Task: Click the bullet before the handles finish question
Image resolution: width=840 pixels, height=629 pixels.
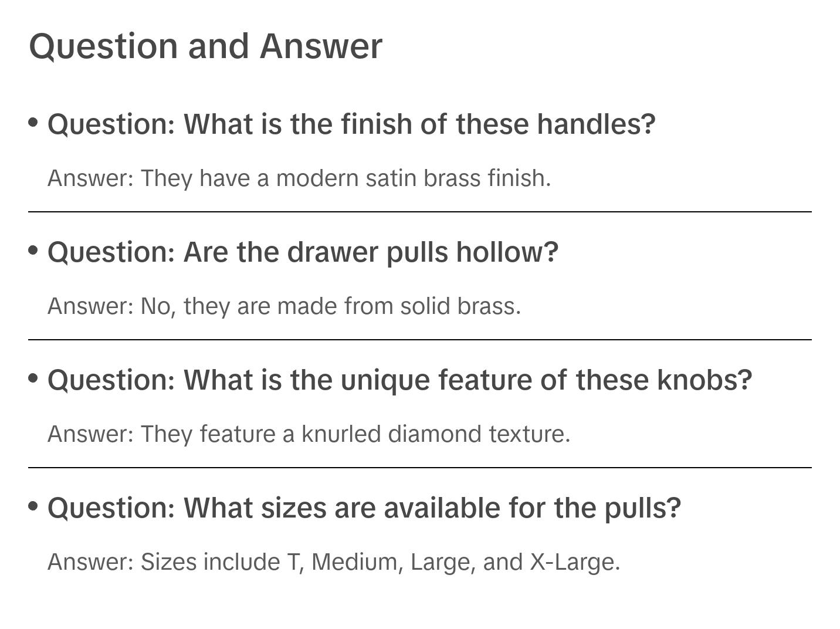Action: 33,123
